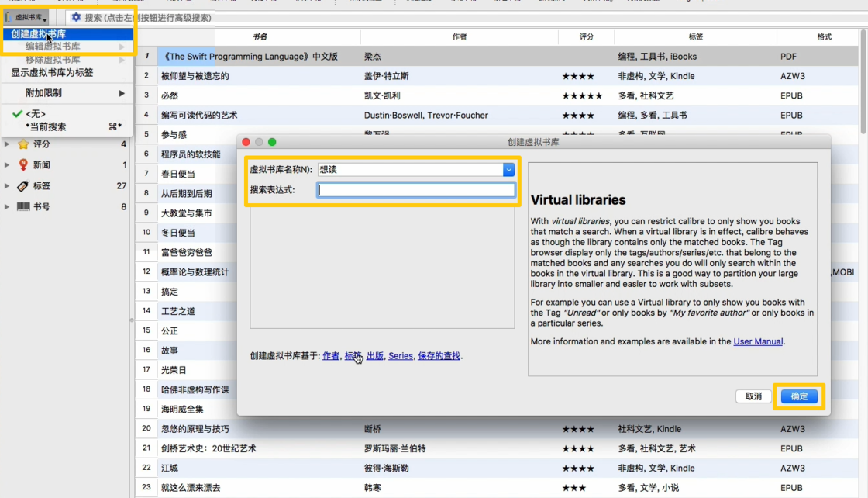Click the 书号 barcode icon in sidebar
The width and height of the screenshot is (868, 498).
click(x=23, y=206)
